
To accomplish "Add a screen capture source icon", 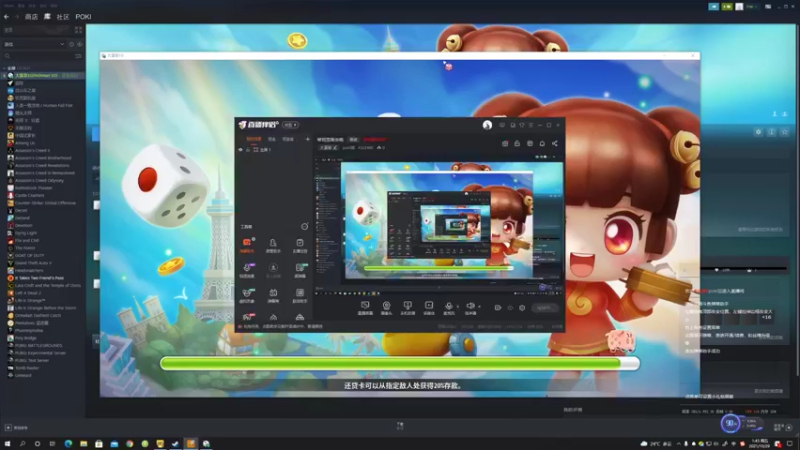I will click(x=365, y=305).
